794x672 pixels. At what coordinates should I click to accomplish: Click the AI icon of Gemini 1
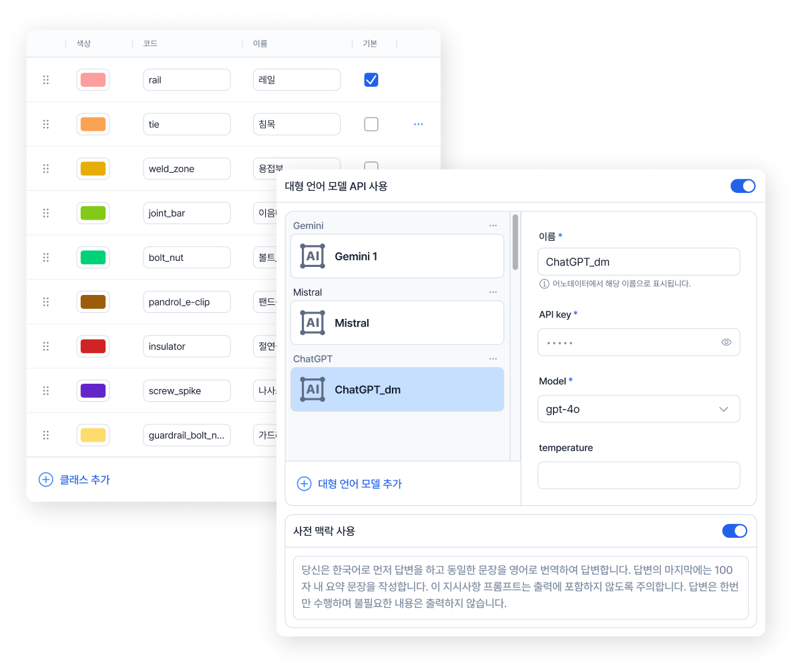313,256
